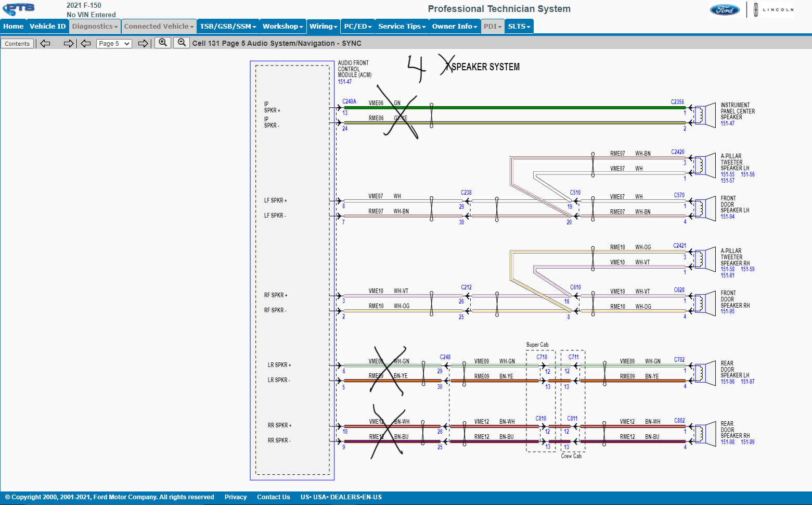Open the Owner Info menu
Viewport: 812px width, 505px height.
(x=454, y=26)
